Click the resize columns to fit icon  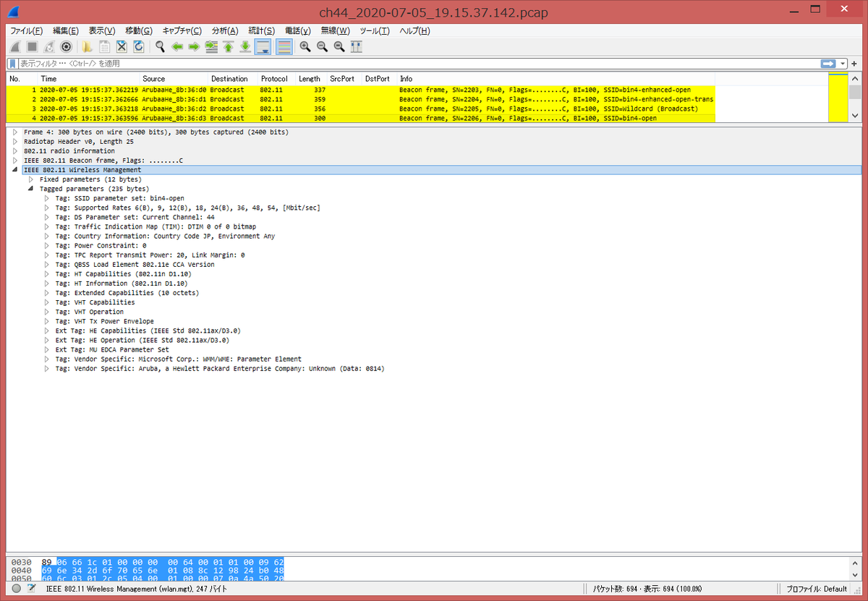click(356, 47)
